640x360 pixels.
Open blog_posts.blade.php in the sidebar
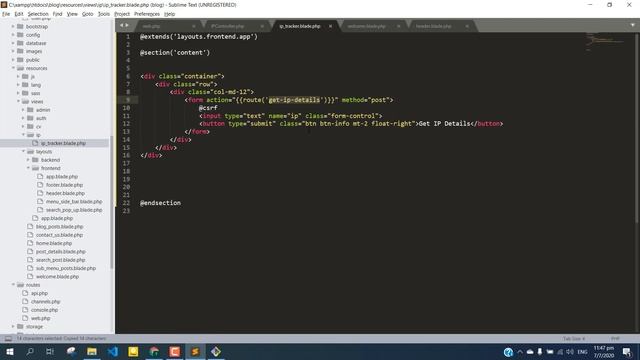tap(59, 227)
